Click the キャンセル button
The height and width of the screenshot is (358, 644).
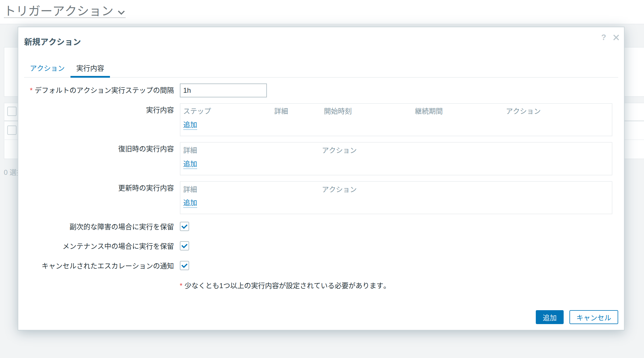594,317
